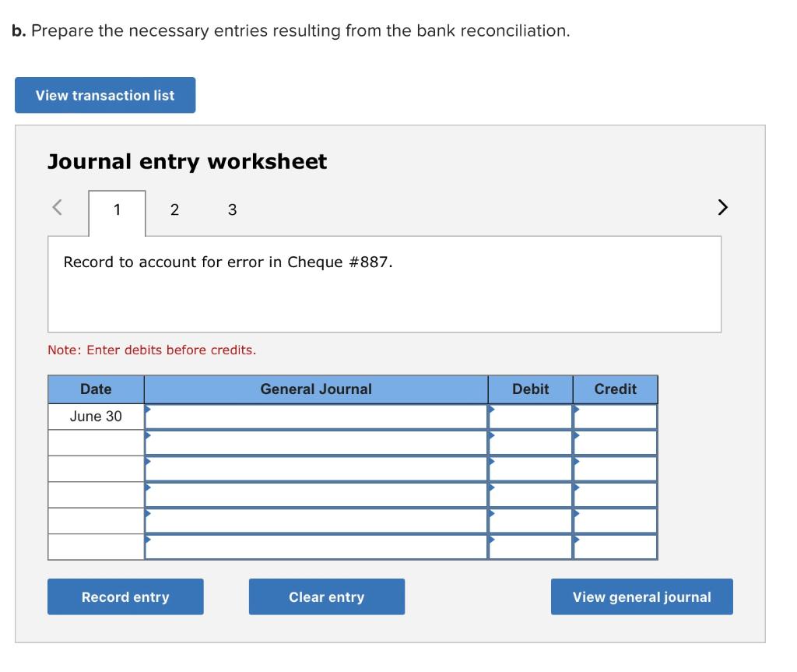Click the General Journal column header
The height and width of the screenshot is (672, 797).
point(315,389)
